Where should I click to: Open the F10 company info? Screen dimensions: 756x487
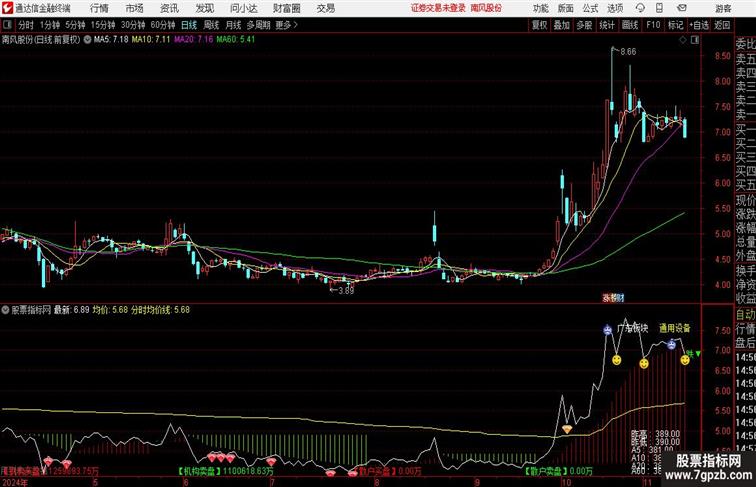(653, 25)
